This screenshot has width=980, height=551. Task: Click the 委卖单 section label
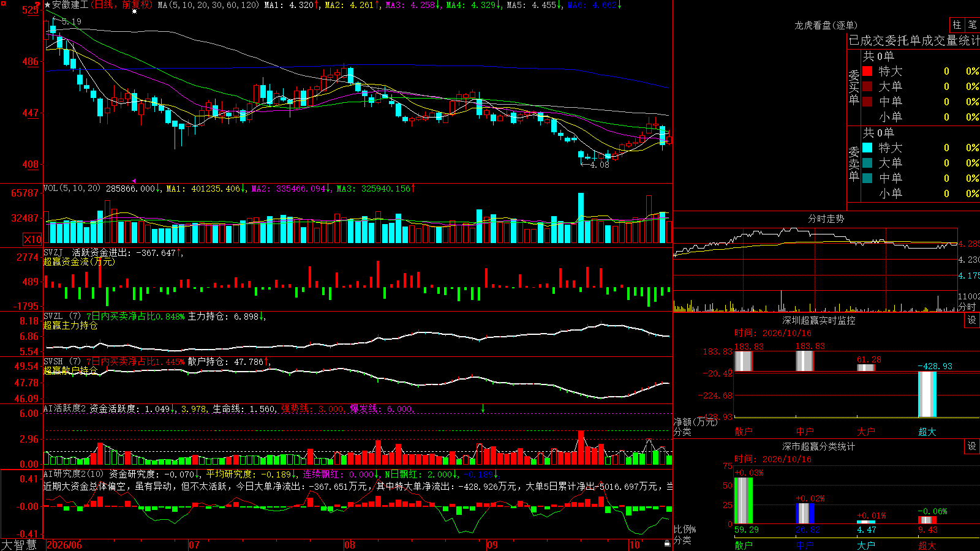click(854, 163)
